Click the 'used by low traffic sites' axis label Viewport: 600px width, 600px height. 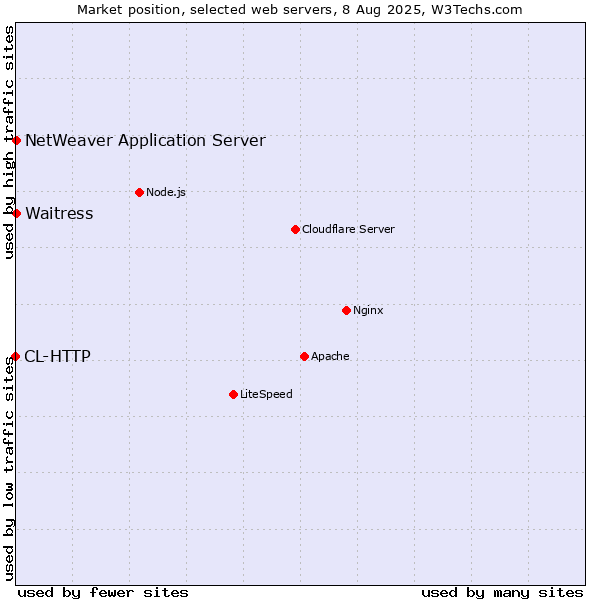[x=9, y=469]
